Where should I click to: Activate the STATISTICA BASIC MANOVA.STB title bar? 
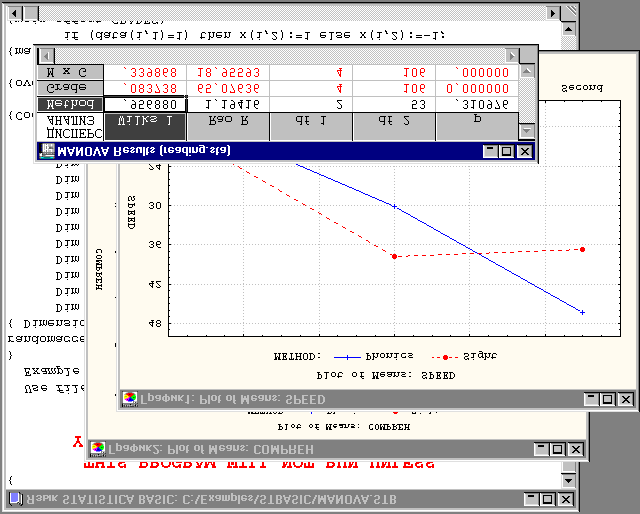(291, 499)
